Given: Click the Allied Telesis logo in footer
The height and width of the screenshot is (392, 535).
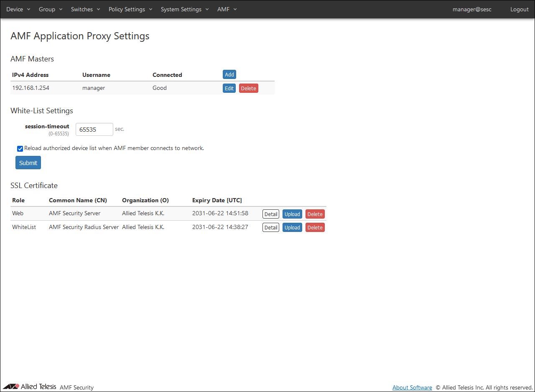Looking at the screenshot, I should tap(29, 387).
